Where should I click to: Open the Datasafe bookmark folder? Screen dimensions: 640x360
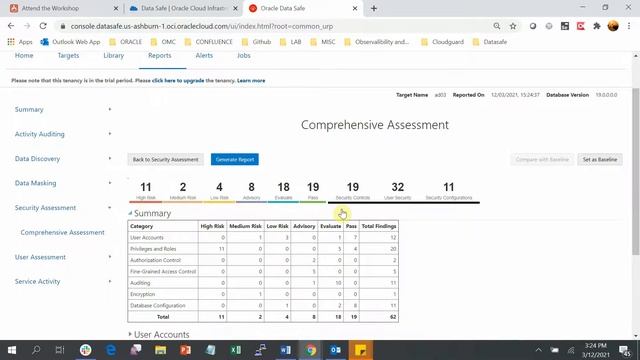[x=489, y=42]
